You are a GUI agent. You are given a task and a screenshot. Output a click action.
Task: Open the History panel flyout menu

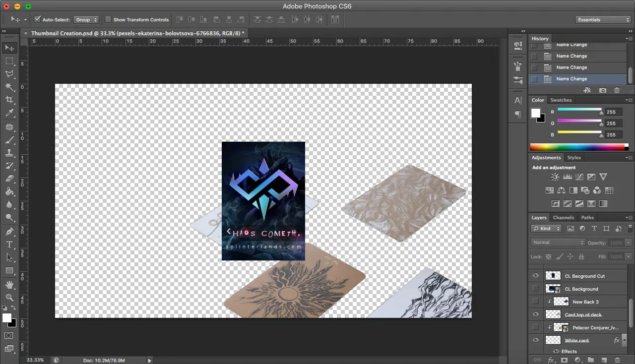point(629,38)
